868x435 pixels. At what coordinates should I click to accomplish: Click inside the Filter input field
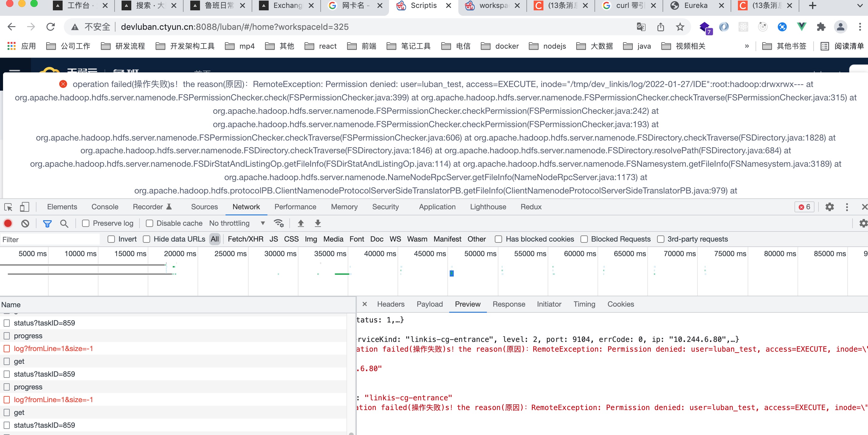coord(50,239)
